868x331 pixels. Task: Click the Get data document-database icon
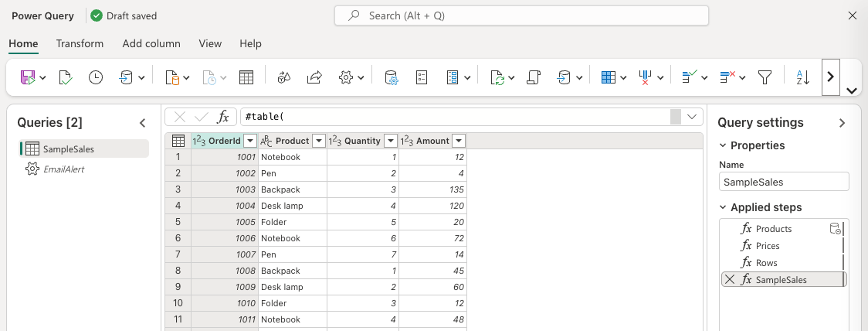tap(173, 77)
